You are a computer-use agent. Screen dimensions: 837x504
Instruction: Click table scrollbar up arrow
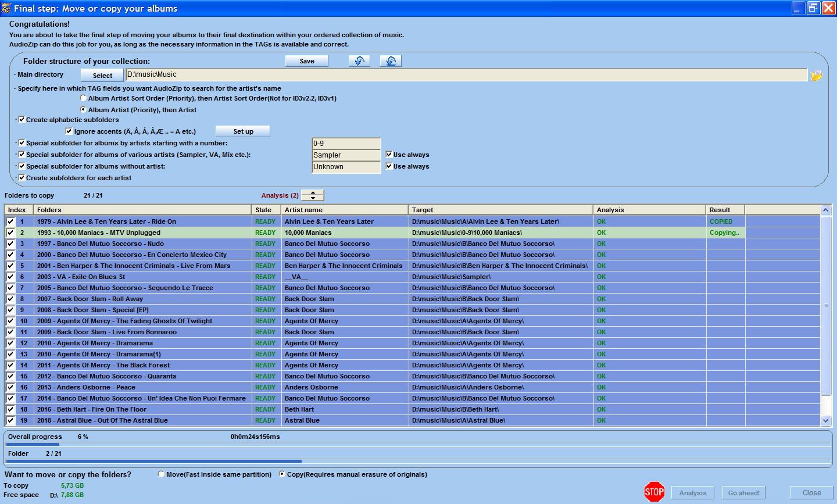tap(826, 210)
